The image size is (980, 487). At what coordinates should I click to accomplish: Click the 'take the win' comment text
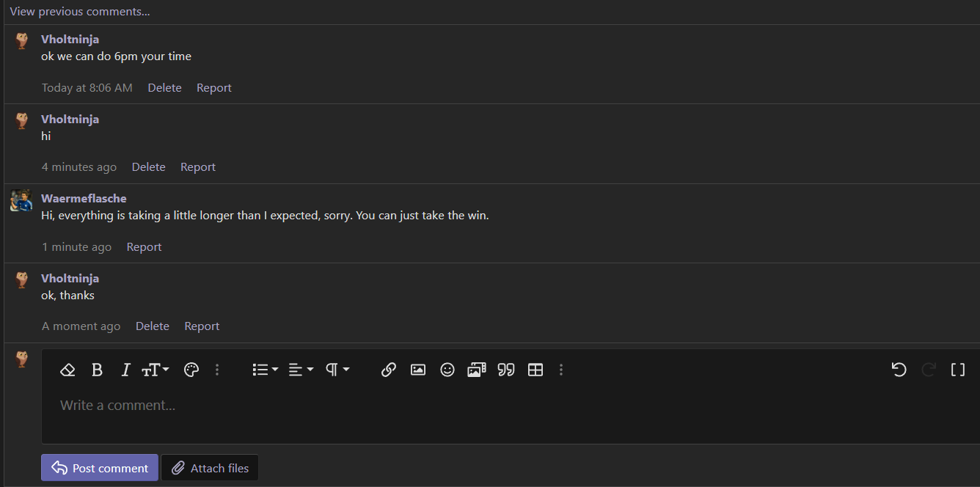coord(265,216)
